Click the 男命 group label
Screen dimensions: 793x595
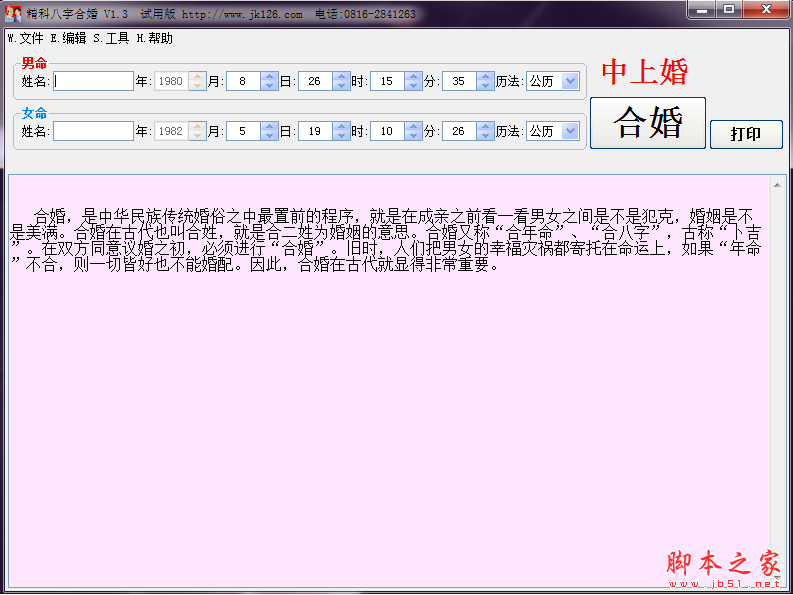(x=34, y=63)
